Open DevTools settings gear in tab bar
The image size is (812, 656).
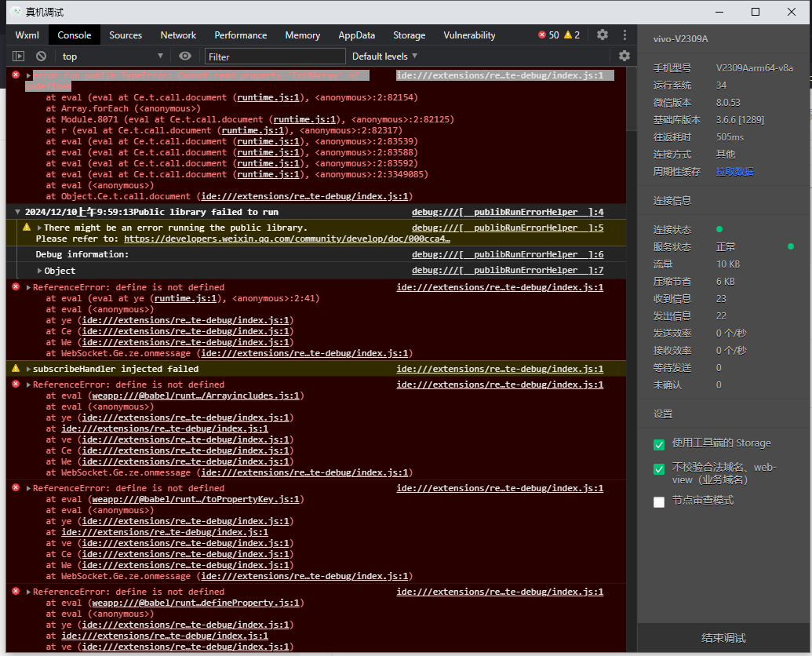pos(603,35)
